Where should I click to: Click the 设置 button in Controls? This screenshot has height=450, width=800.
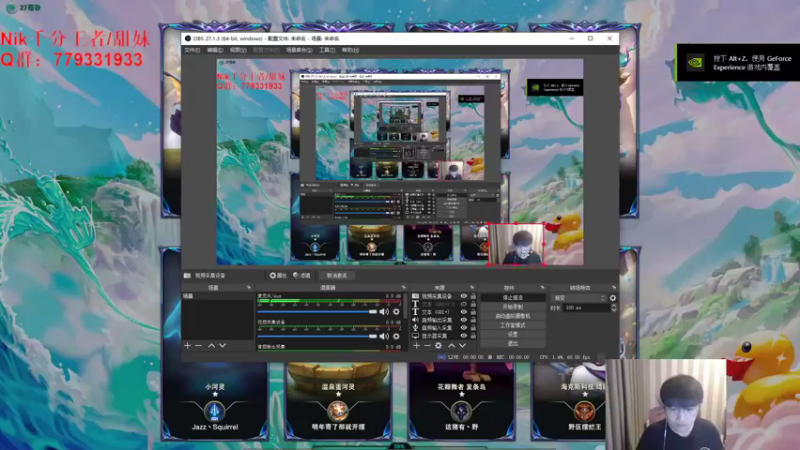pos(513,334)
